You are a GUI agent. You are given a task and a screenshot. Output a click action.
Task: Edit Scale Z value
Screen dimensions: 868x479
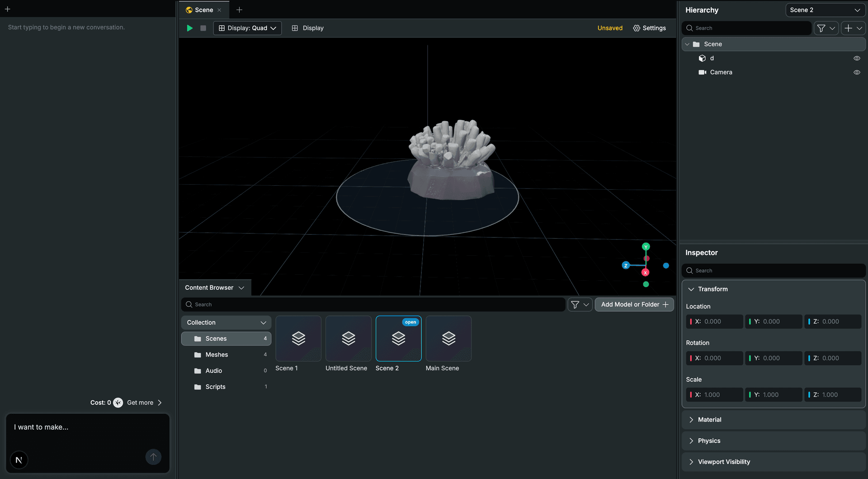click(x=833, y=395)
